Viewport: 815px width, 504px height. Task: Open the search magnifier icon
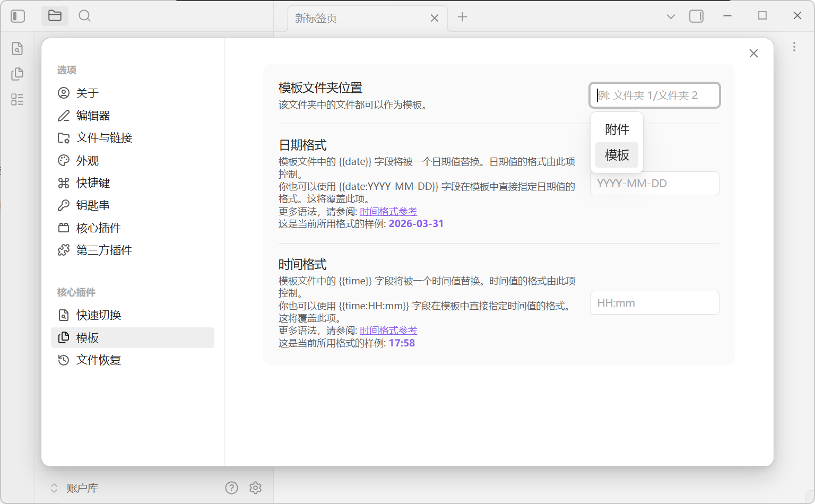coord(84,16)
